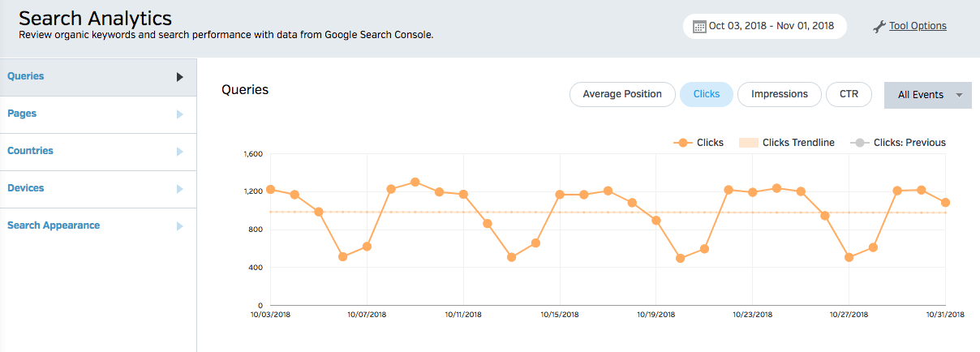The height and width of the screenshot is (352, 980).
Task: Toggle the Average Position metric
Action: pos(622,94)
